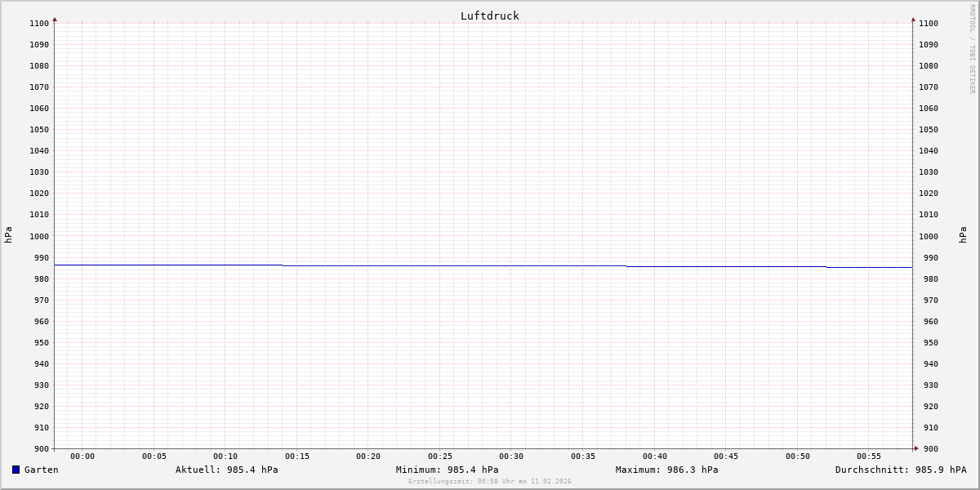Click the Durchschnitt: 985.9 hPA value
The height and width of the screenshot is (490, 980).
pyautogui.click(x=900, y=470)
